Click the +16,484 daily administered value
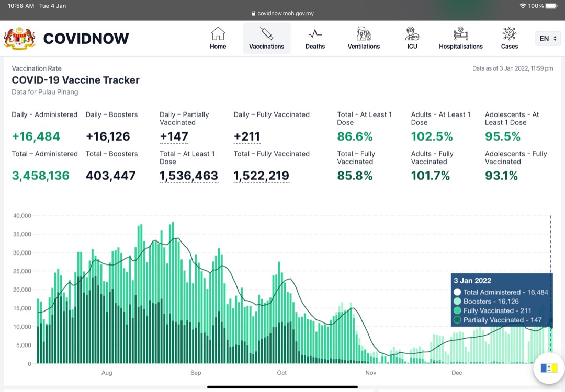Image resolution: width=565 pixels, height=392 pixels. coord(36,136)
